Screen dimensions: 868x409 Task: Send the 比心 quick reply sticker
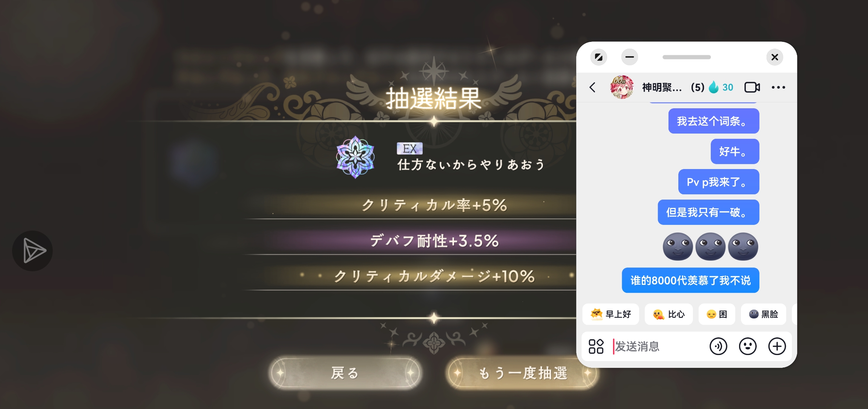(x=669, y=314)
